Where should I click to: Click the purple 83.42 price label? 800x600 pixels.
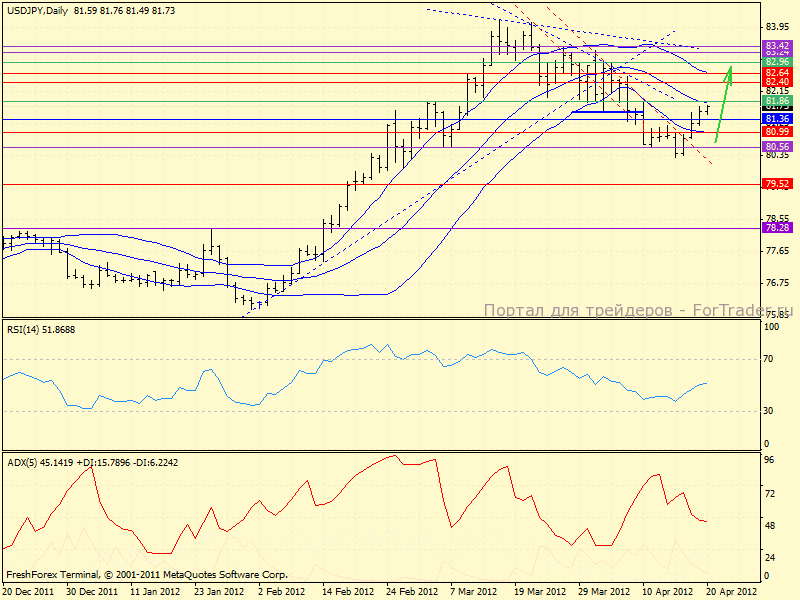pyautogui.click(x=778, y=46)
